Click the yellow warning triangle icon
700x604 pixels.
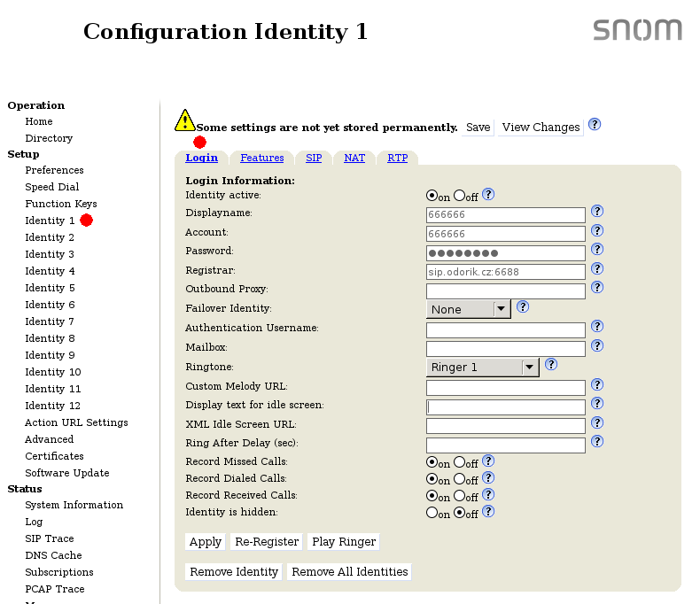184,120
